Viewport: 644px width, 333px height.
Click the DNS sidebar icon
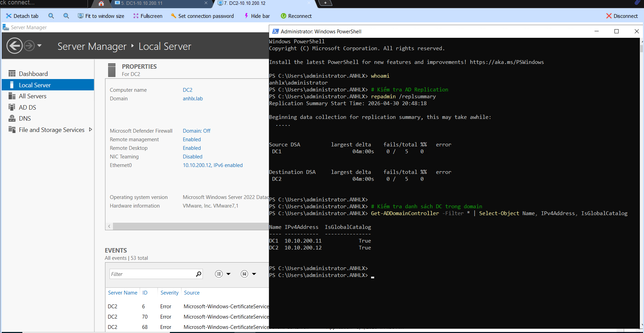12,118
